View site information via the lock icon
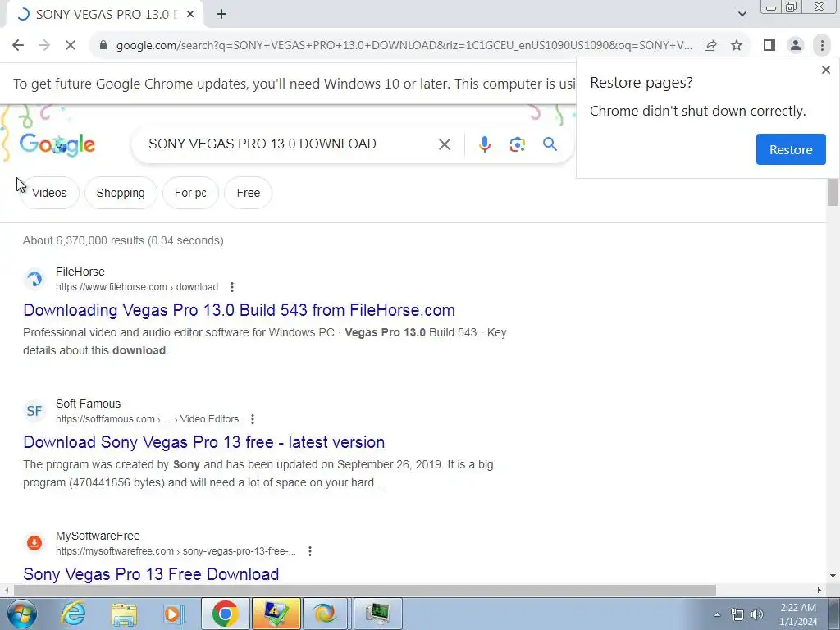The width and height of the screenshot is (840, 630). pos(103,46)
